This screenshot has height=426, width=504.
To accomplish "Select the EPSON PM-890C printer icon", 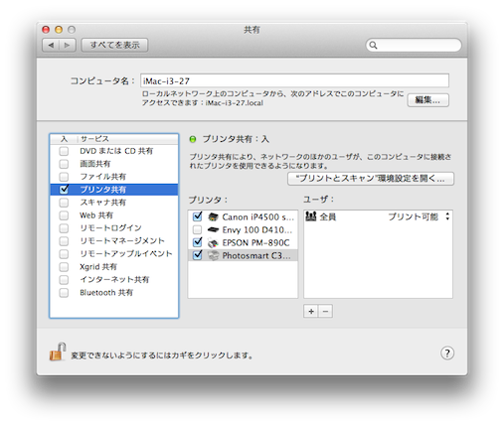I will 213,242.
